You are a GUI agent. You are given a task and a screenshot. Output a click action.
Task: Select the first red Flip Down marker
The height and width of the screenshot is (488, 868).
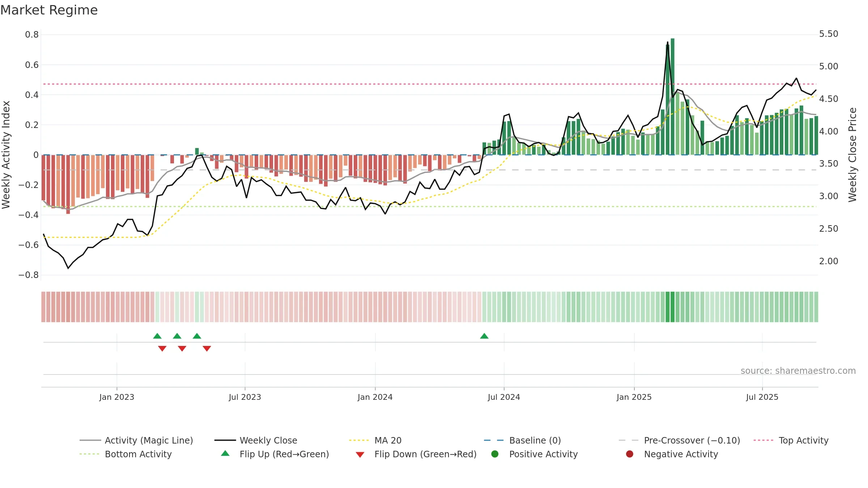click(x=162, y=348)
